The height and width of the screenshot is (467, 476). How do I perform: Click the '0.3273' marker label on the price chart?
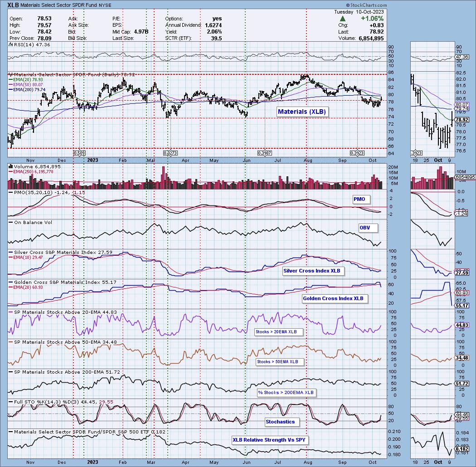point(170,153)
